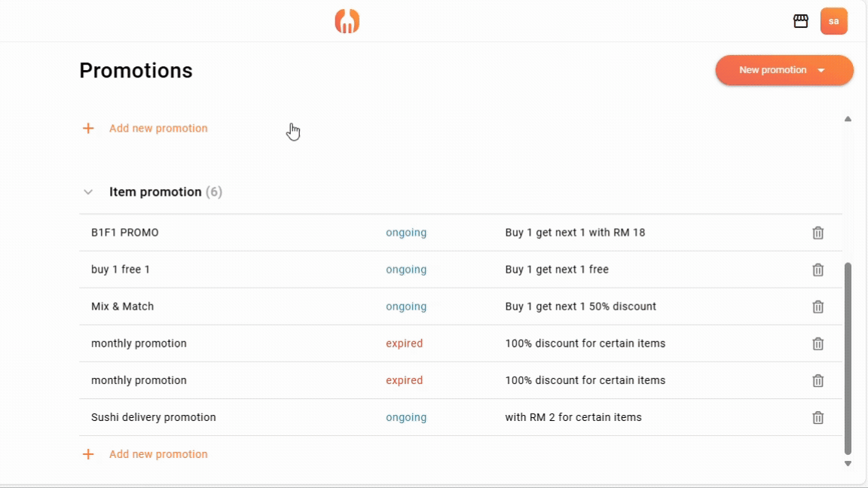Click the scrollbar up arrow
Screen dimensions: 868x488
(x=848, y=119)
